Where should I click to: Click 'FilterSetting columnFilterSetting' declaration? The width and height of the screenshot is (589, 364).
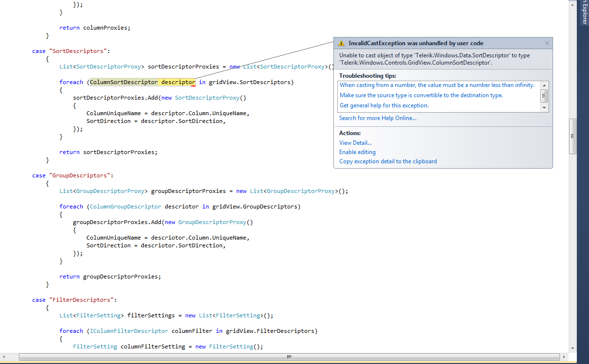click(x=129, y=347)
